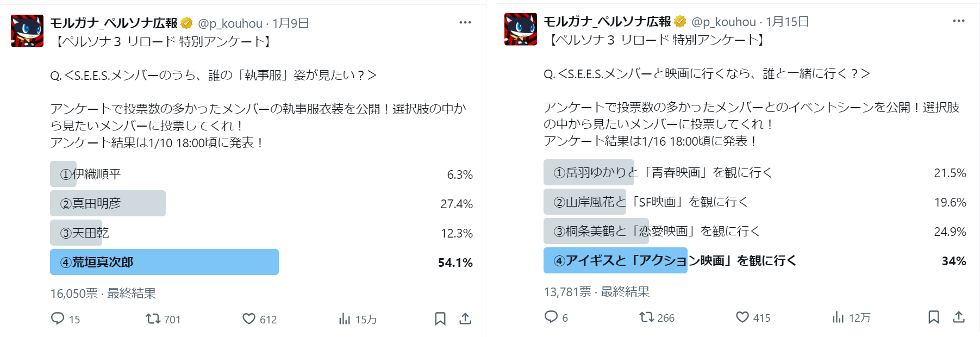View analytics of the 12万 views tweet
The image size is (980, 337).
click(838, 317)
